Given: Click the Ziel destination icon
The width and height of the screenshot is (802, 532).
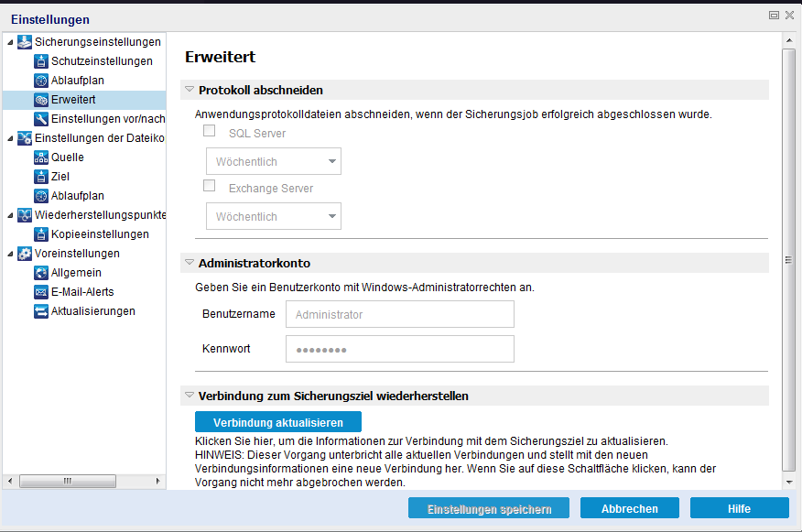Looking at the screenshot, I should 40,177.
